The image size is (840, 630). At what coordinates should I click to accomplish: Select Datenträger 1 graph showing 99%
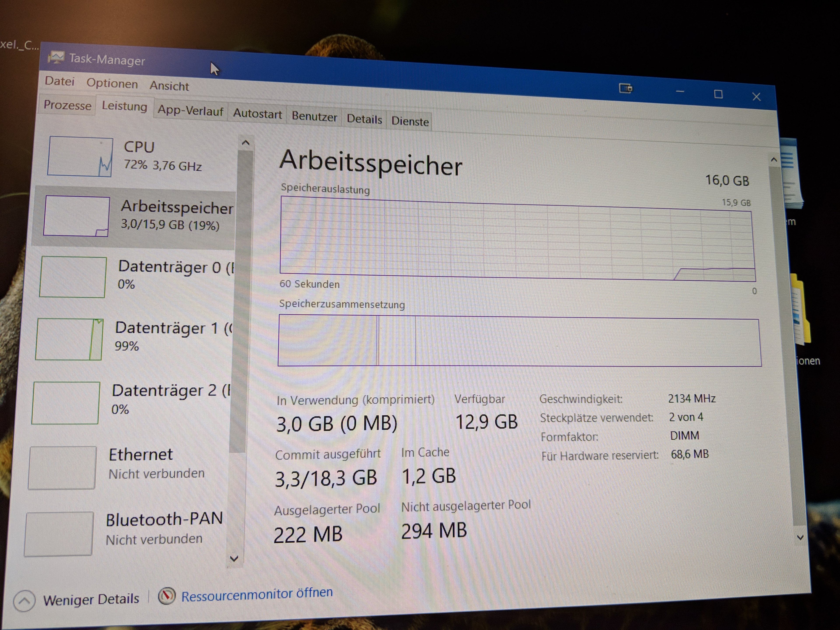tap(70, 339)
